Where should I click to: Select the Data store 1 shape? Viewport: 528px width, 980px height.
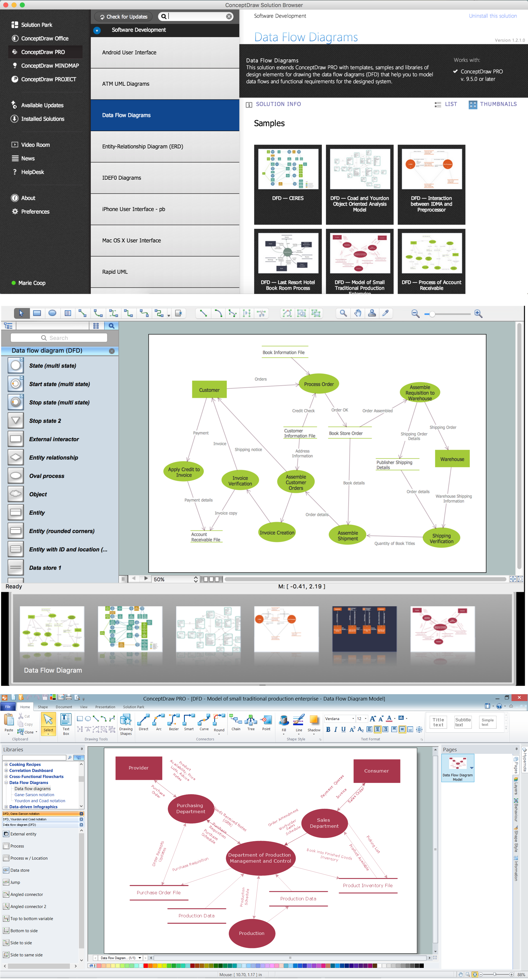pyautogui.click(x=16, y=567)
